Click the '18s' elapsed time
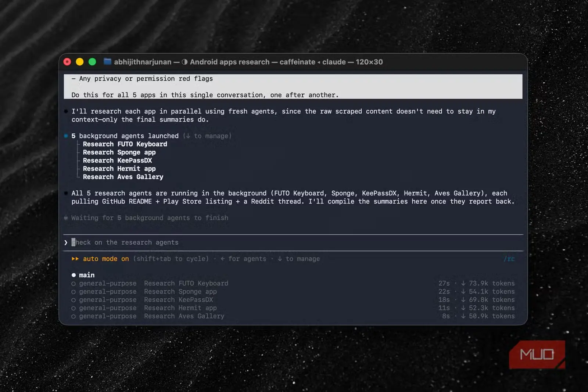588x392 pixels. coord(444,300)
